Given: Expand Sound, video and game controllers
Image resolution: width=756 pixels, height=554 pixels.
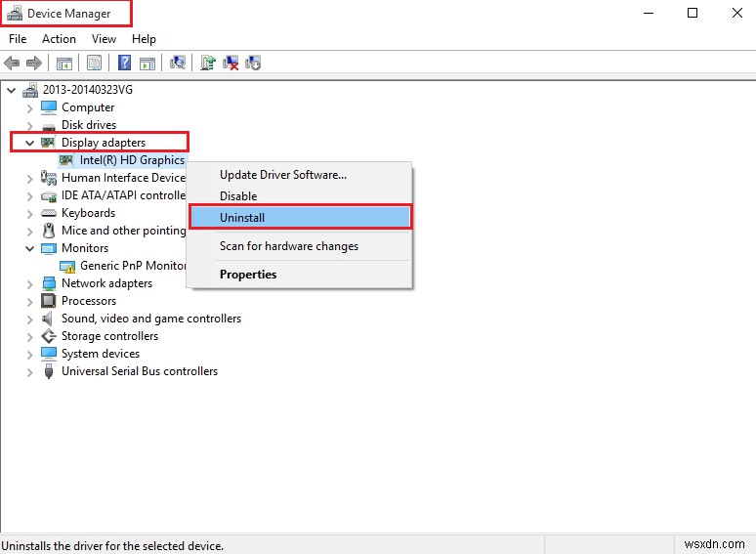Looking at the screenshot, I should tap(30, 320).
